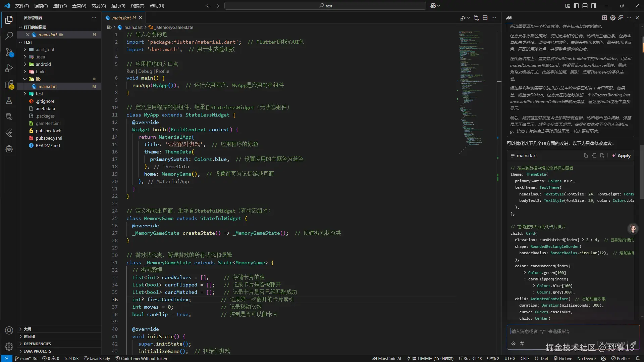Open the Search view in activity bar
Viewport: 644px width, 362px height.
[x=9, y=35]
